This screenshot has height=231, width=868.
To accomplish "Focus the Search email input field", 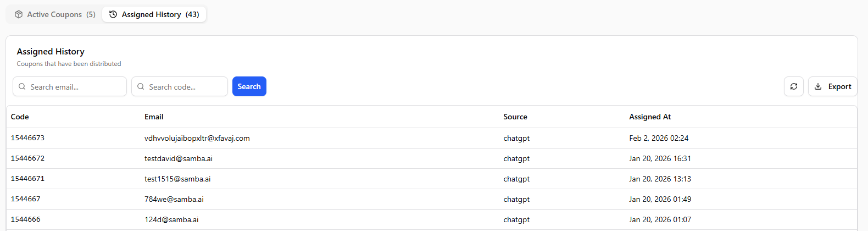I will click(x=70, y=86).
